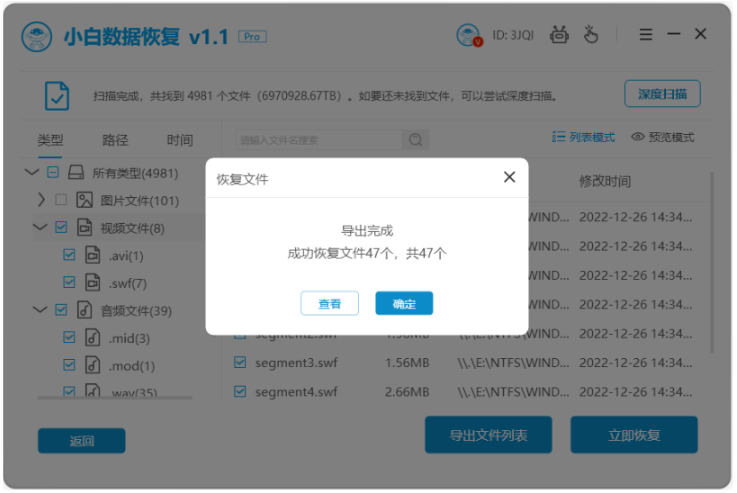Click the hand pointer icon in title bar
Image resolution: width=737 pixels, height=493 pixels.
[x=591, y=34]
